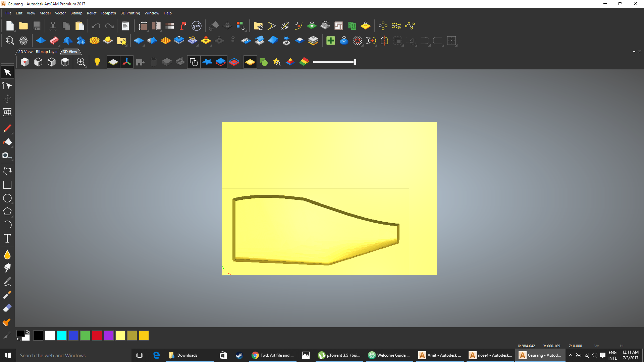Open the view tabs dropdown arrow
The width and height of the screenshot is (644, 362).
pos(634,52)
